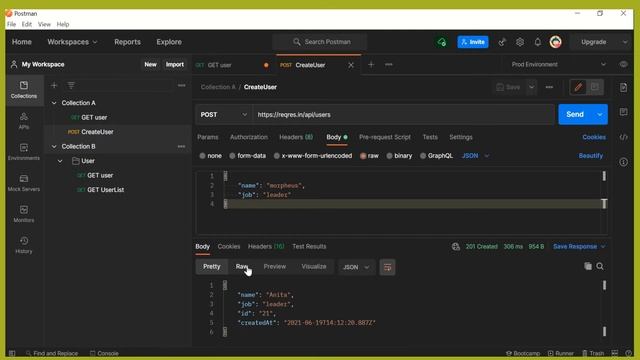This screenshot has width=640, height=360.
Task: Open the Environments sidebar panel
Action: coord(24,152)
